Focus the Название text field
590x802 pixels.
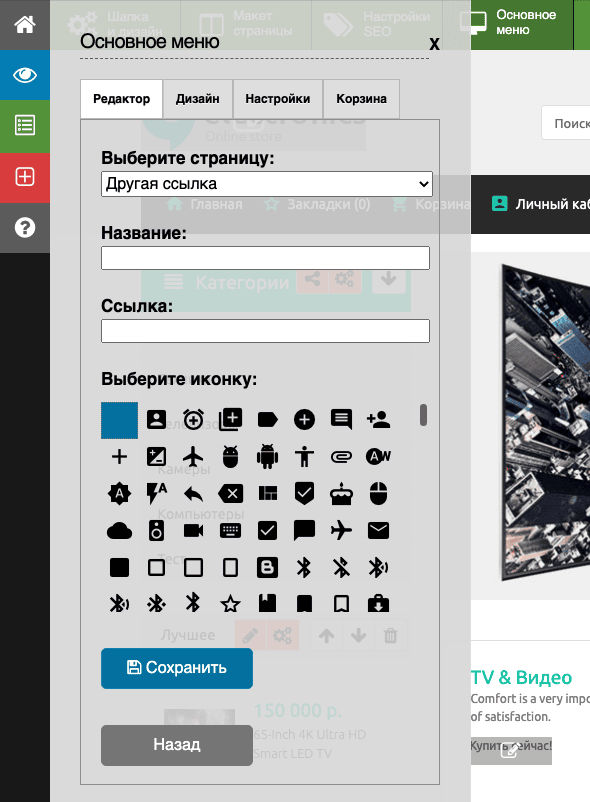(265, 258)
